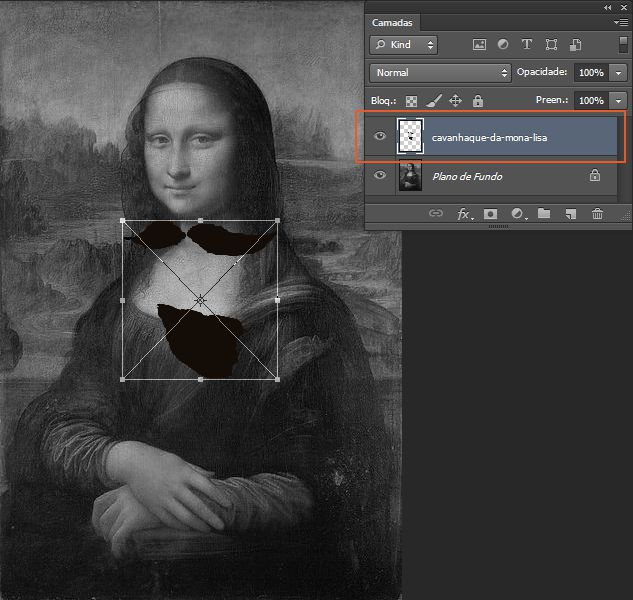
Task: Click lock icon on Plano de Fundo layer
Action: pos(595,175)
